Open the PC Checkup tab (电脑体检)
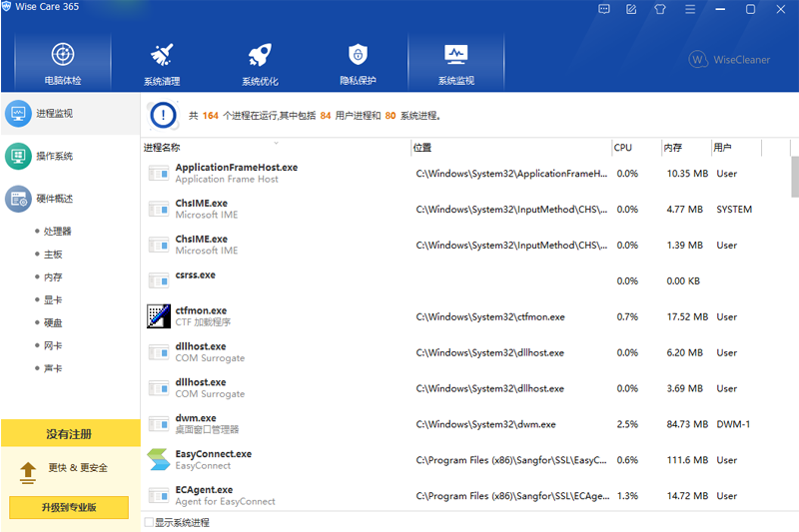Image resolution: width=799 pixels, height=532 pixels. [63, 62]
